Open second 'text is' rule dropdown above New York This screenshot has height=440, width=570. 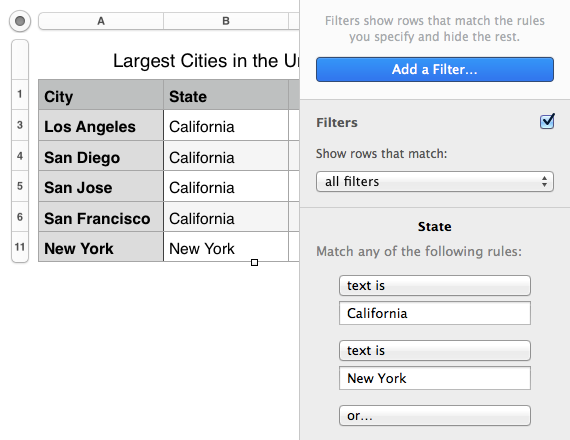(435, 351)
